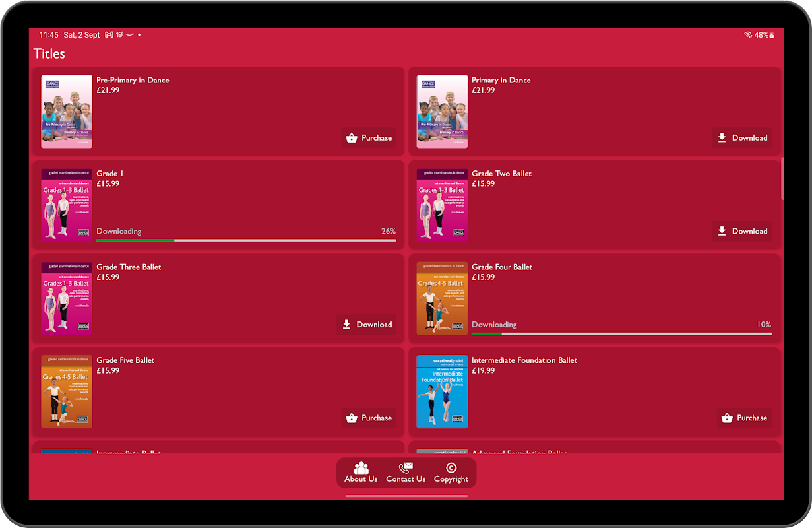Download the Primary in Dance title
The height and width of the screenshot is (528, 812).
pyautogui.click(x=741, y=138)
